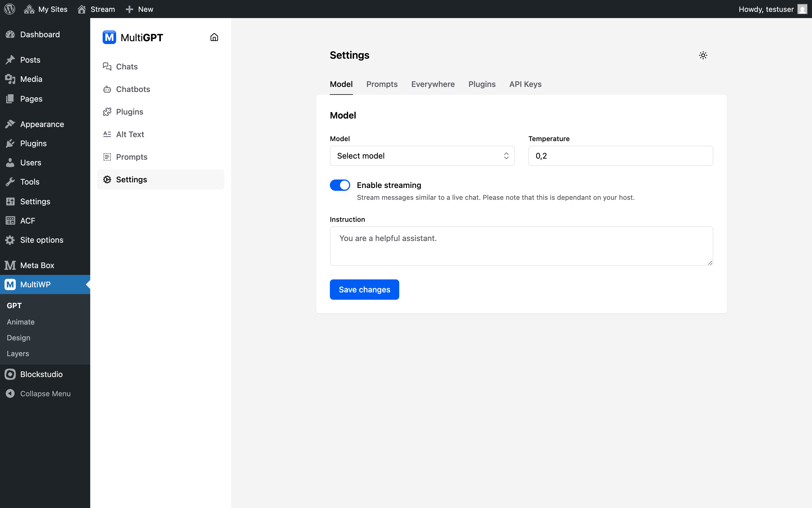
Task: Click the WordPress Settings sliders icon
Action: pos(10,201)
